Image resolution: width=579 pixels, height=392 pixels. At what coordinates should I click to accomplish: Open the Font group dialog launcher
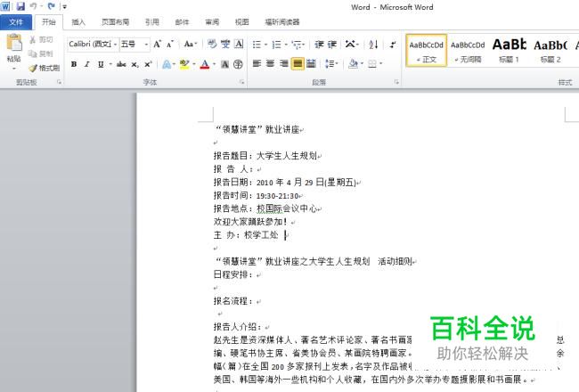(x=242, y=82)
